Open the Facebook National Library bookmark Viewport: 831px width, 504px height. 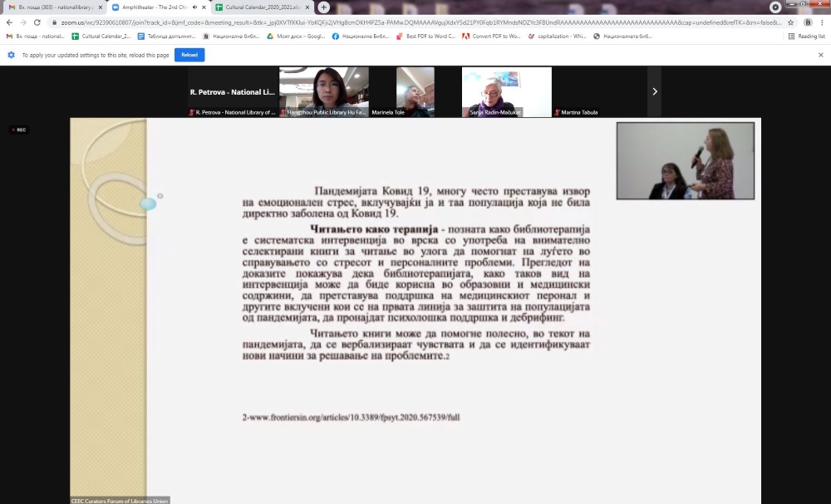[361, 37]
